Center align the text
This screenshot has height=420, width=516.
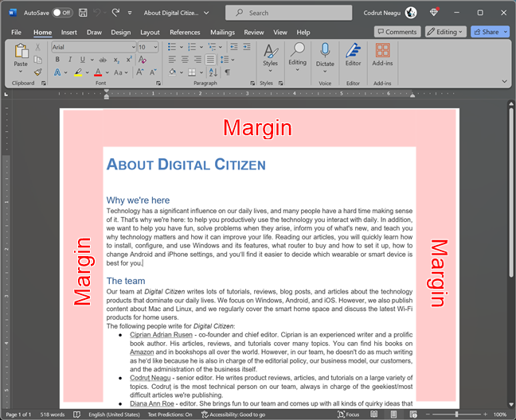pyautogui.click(x=185, y=60)
